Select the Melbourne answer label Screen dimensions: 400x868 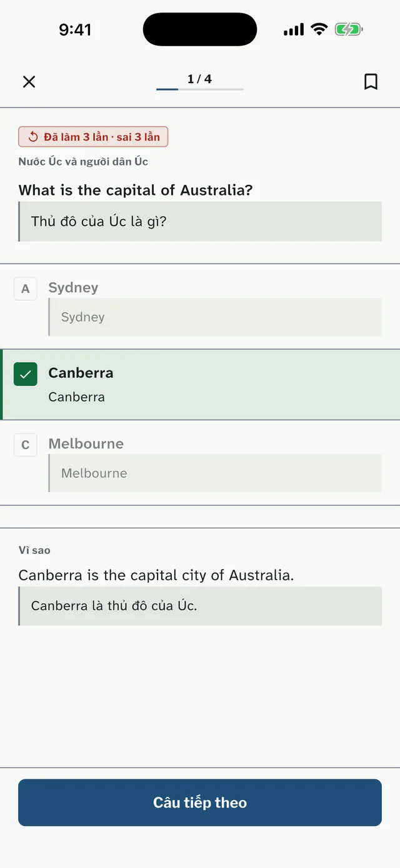coord(86,443)
